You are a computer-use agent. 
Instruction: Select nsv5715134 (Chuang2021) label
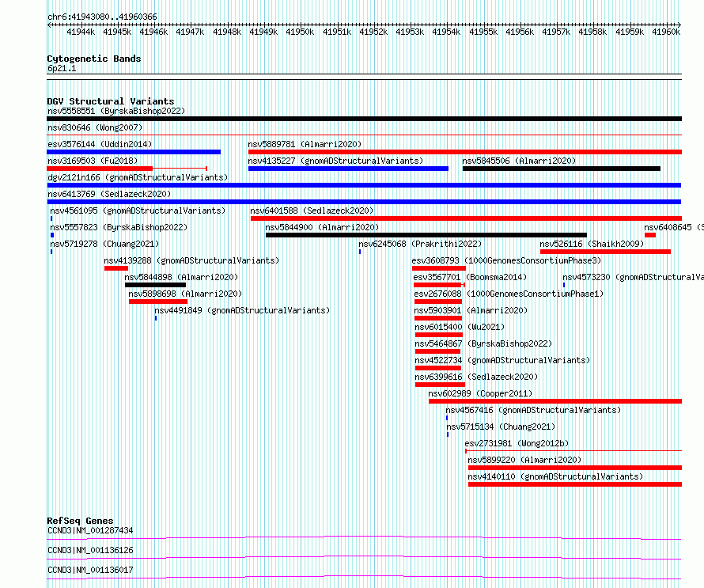[501, 427]
